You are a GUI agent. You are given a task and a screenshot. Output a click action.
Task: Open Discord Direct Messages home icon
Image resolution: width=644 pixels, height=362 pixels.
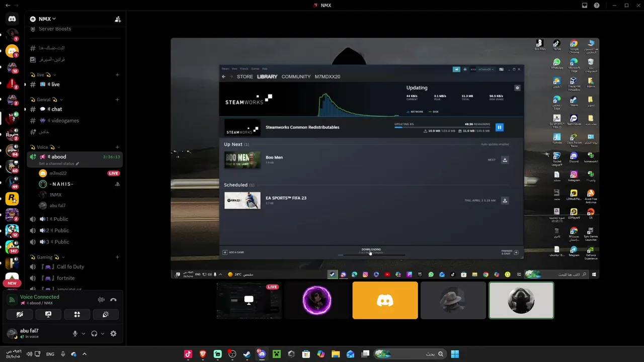[x=12, y=19]
